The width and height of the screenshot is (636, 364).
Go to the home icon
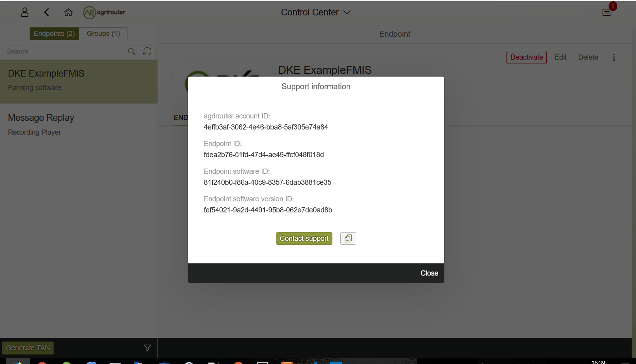click(68, 12)
